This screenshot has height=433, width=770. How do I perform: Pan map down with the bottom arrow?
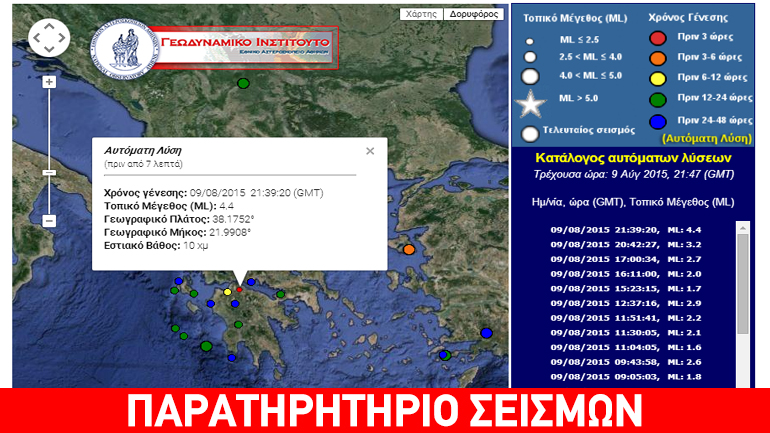click(49, 48)
